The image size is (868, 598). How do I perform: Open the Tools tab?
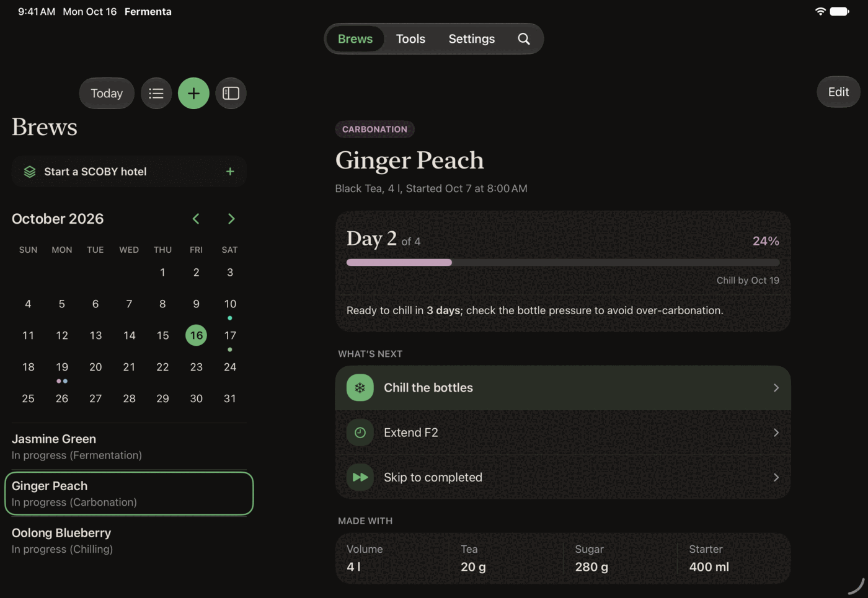click(410, 39)
